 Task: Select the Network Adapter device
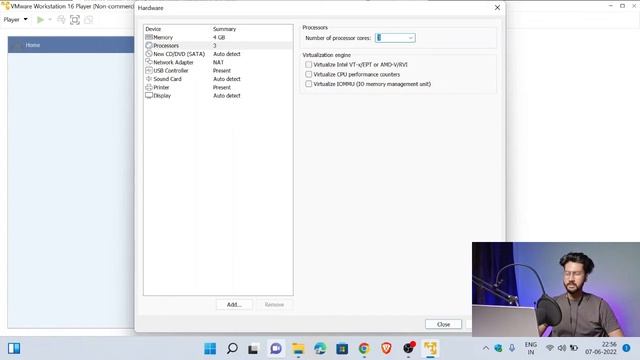(x=218, y=62)
